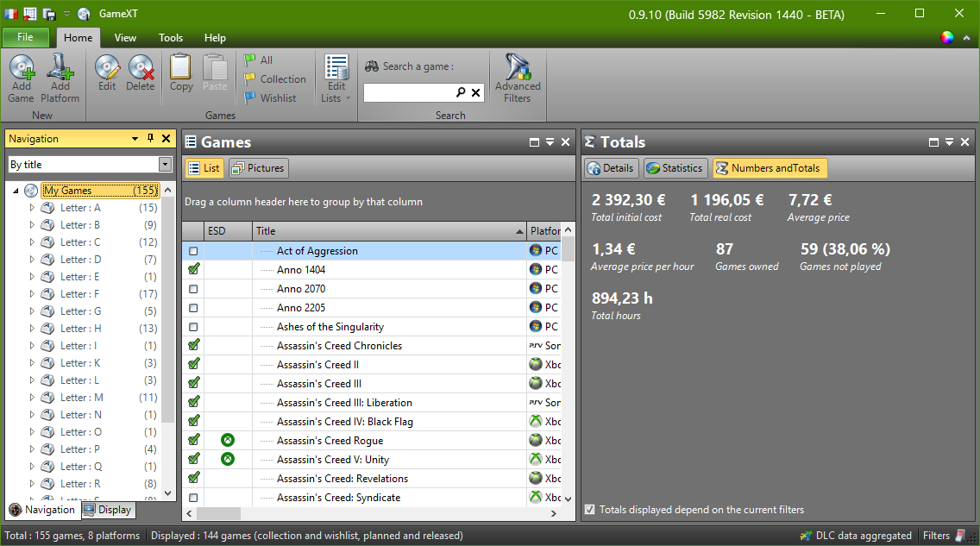Image resolution: width=980 pixels, height=546 pixels.
Task: Show the Statistics panel
Action: 675,168
